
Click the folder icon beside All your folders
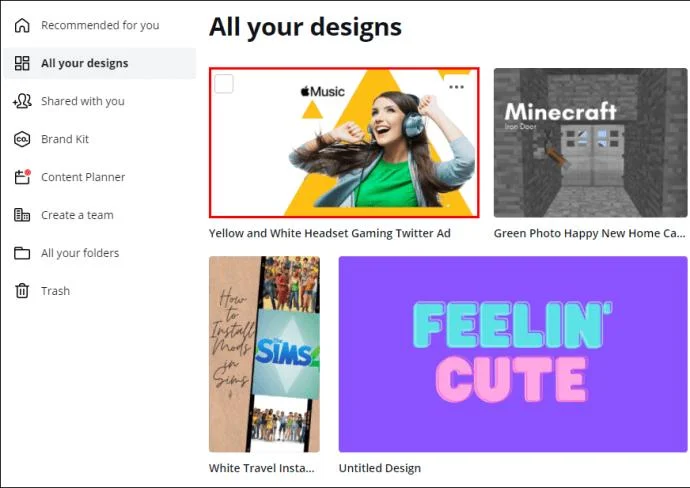pos(22,253)
